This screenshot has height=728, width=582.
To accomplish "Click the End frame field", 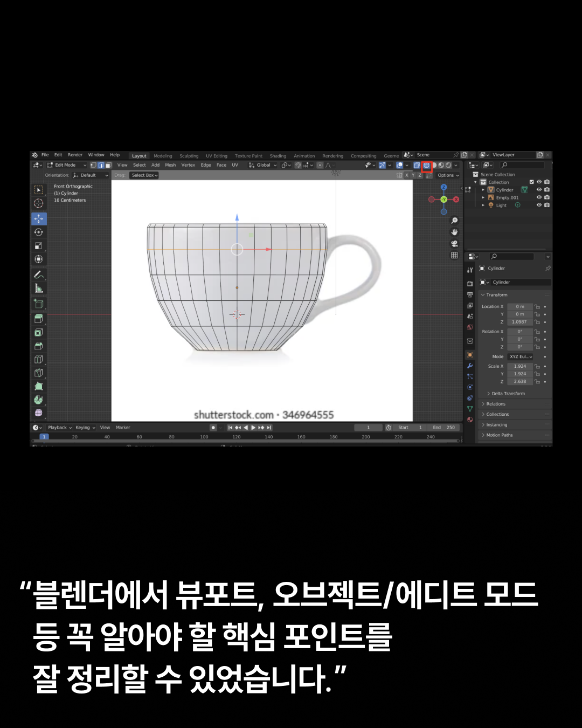I will pos(445,428).
